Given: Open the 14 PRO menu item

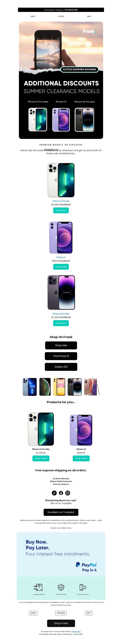Looking at the screenshot, I should [61, 16].
